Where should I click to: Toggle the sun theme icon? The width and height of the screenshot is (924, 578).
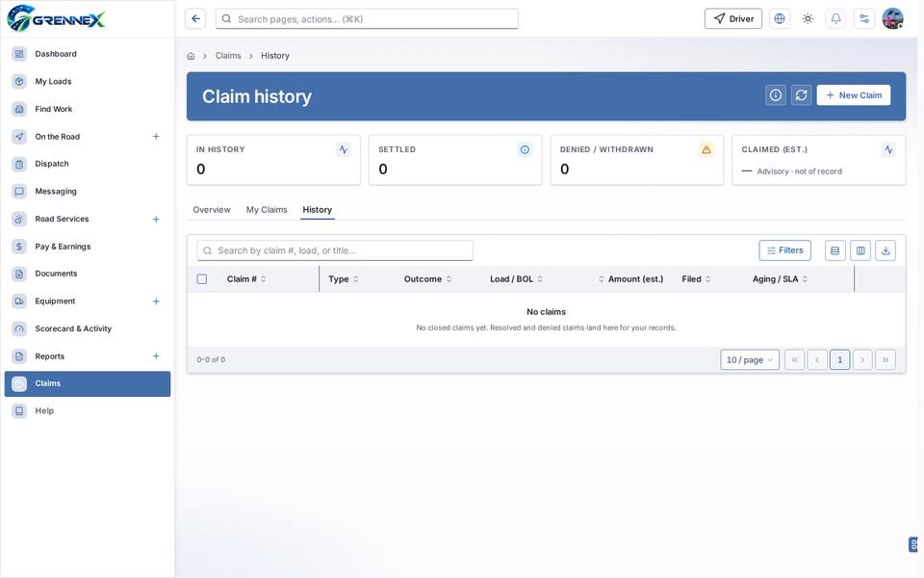pos(808,19)
